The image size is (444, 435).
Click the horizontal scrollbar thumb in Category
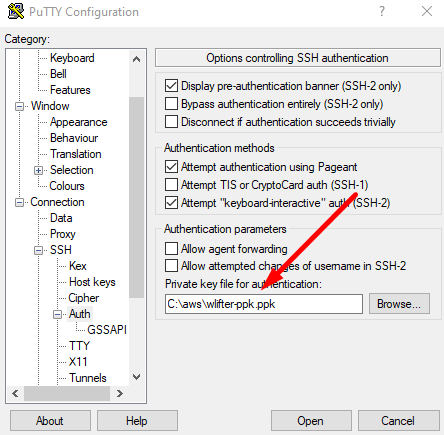[67, 393]
